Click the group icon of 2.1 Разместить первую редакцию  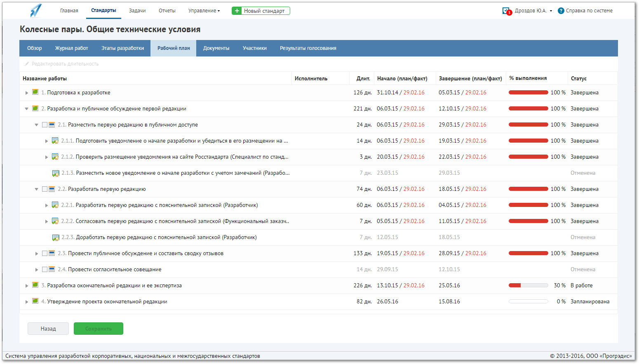click(x=52, y=124)
